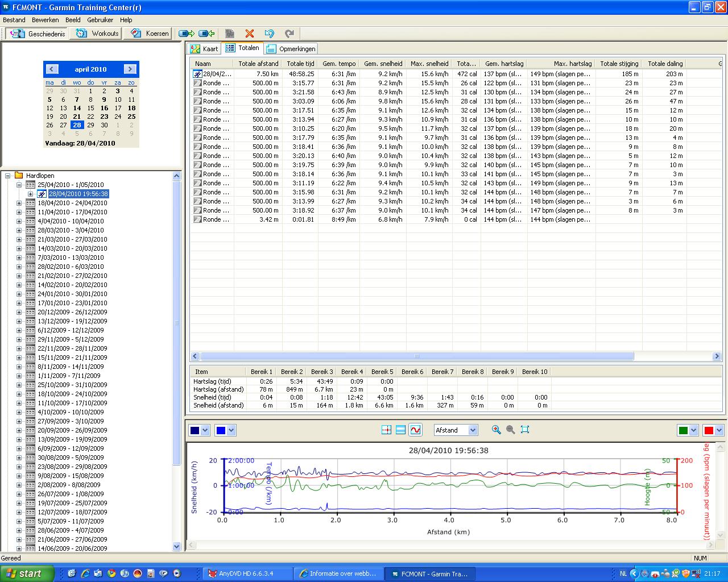Click the lap icon of the 3:03.09 row
The image size is (728, 582).
click(x=197, y=101)
